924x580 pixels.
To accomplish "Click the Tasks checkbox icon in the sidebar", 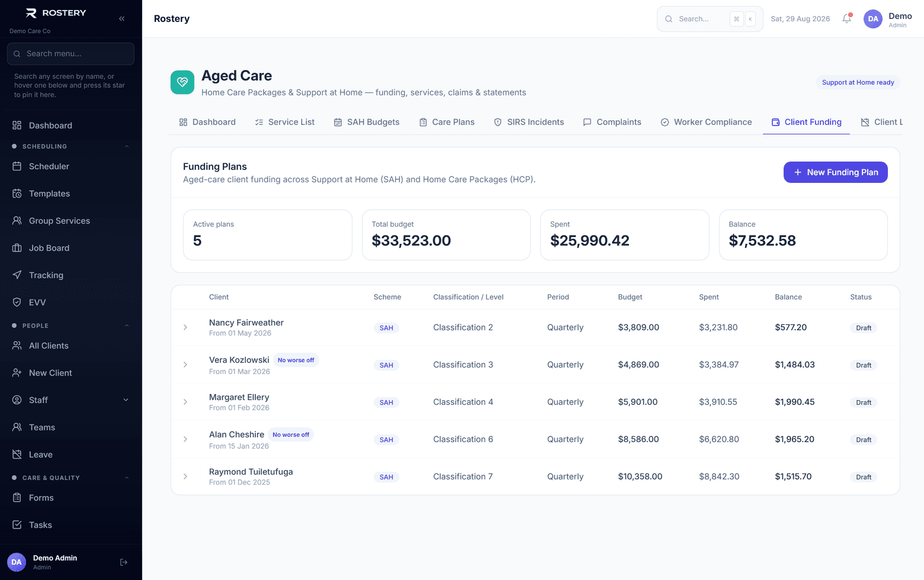I will [x=17, y=525].
